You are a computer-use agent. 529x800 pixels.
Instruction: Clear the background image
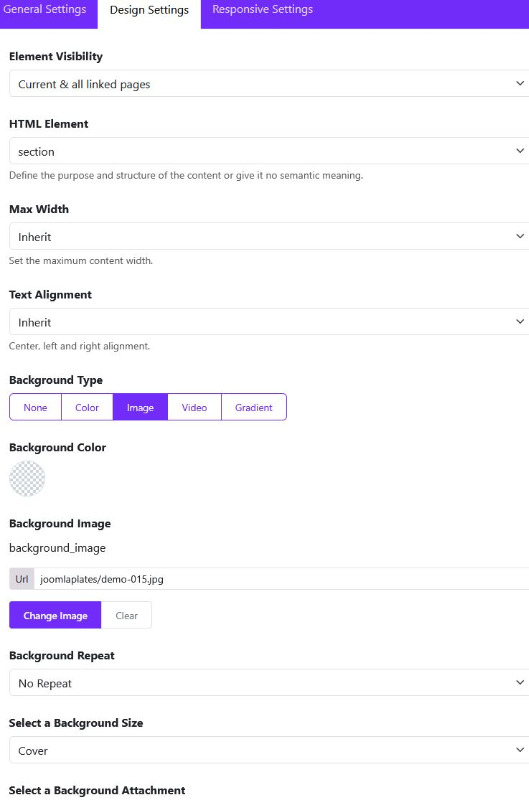coord(127,615)
